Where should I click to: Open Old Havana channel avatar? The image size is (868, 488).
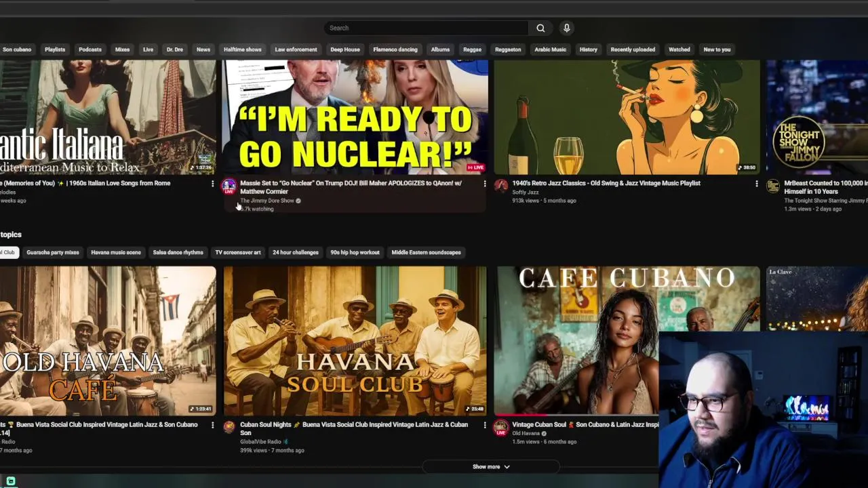tap(501, 427)
